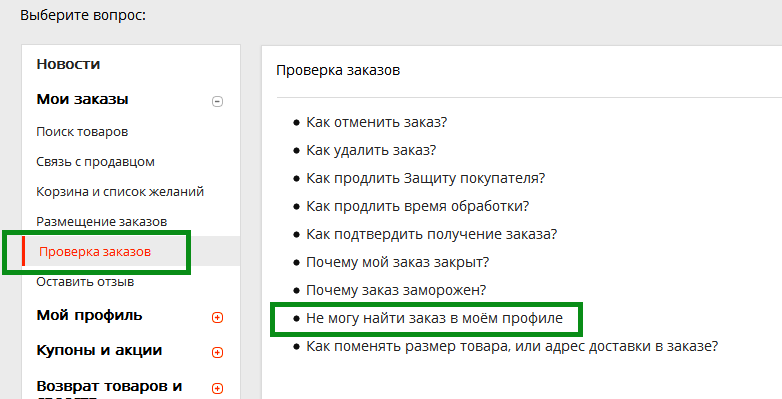Image resolution: width=782 pixels, height=399 pixels.
Task: Select the Мои заказы heading
Action: (x=82, y=99)
